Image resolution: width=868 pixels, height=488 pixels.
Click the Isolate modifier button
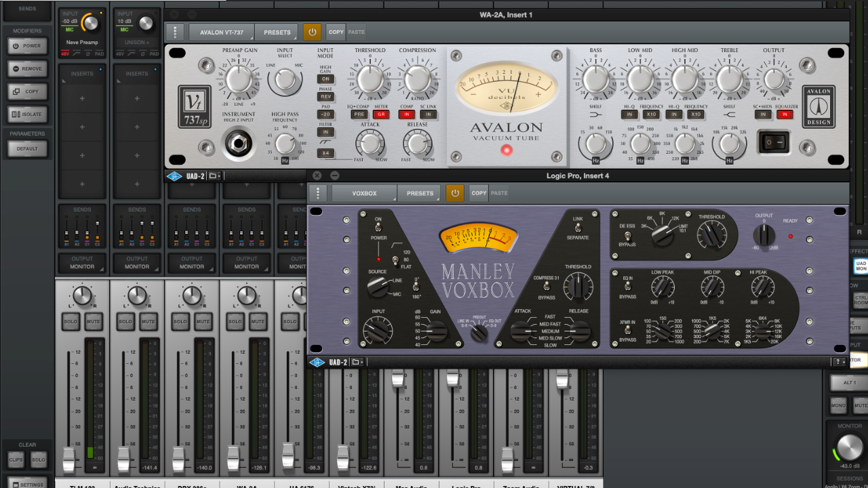pos(27,114)
